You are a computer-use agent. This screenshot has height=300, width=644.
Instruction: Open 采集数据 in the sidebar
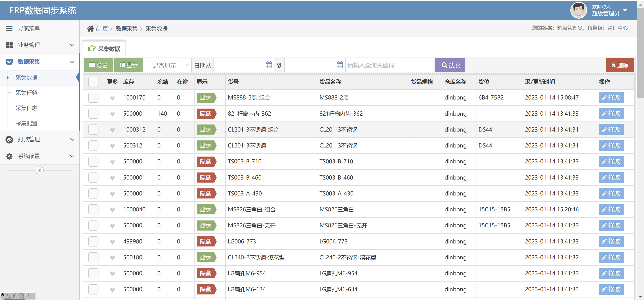pos(26,78)
